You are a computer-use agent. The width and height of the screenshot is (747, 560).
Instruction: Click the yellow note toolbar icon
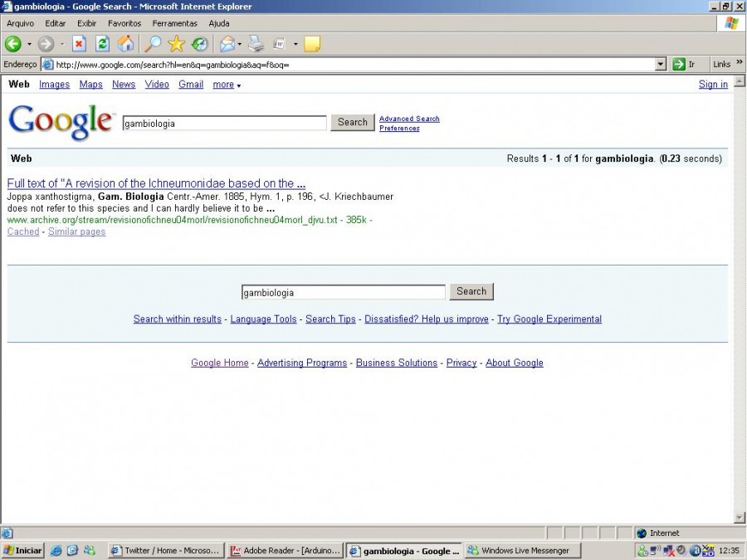tap(312, 44)
